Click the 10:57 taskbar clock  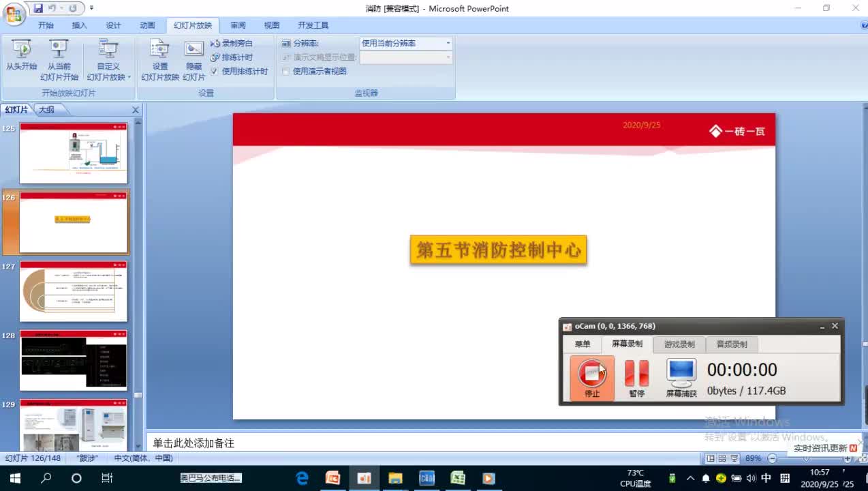[820, 472]
